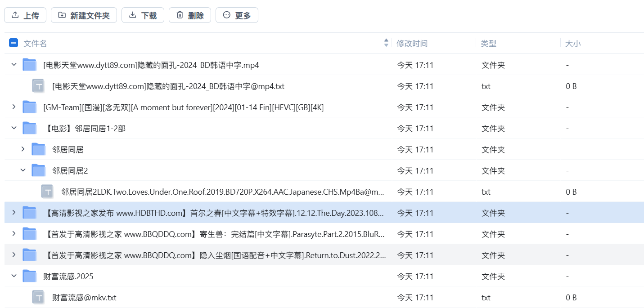Open [GM-Team][国漫][念无双][A moment but forever] folder name
Image resolution: width=644 pixels, height=308 pixels.
tap(184, 107)
